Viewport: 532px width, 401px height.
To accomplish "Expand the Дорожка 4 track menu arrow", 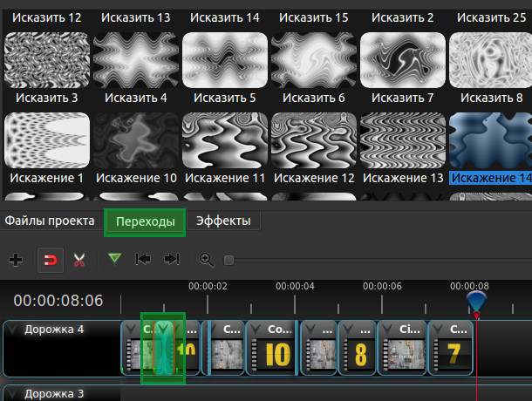I will [x=12, y=330].
